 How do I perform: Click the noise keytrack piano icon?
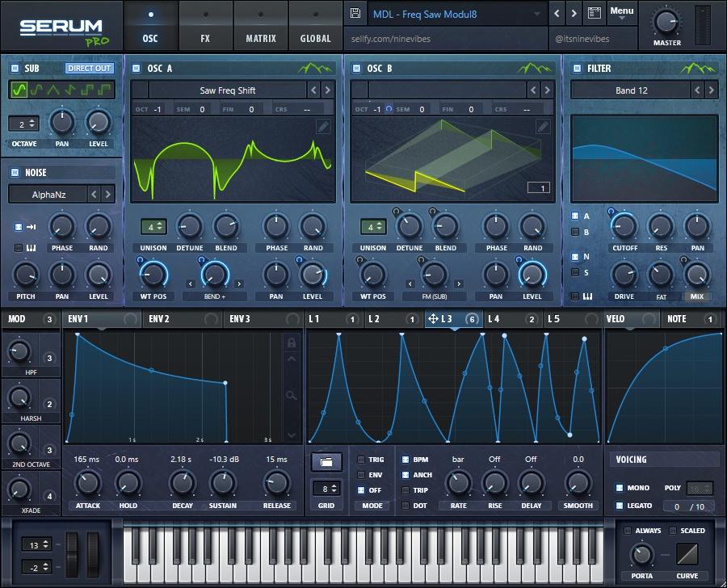[x=31, y=248]
